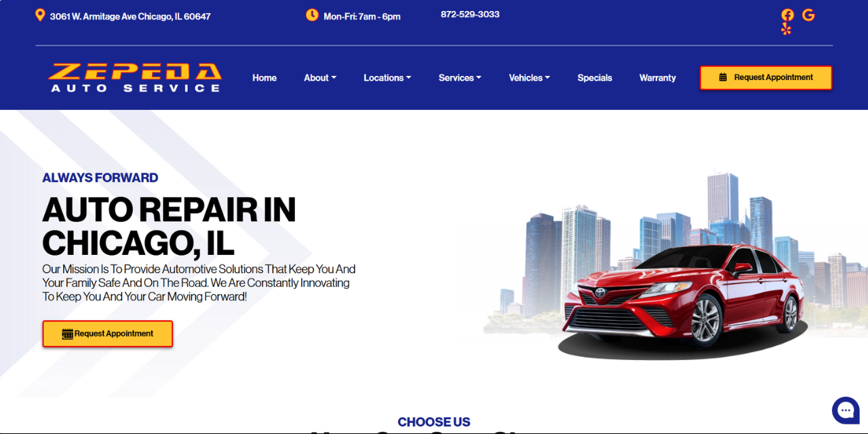The image size is (868, 434).
Task: Expand the About dropdown menu
Action: (319, 77)
